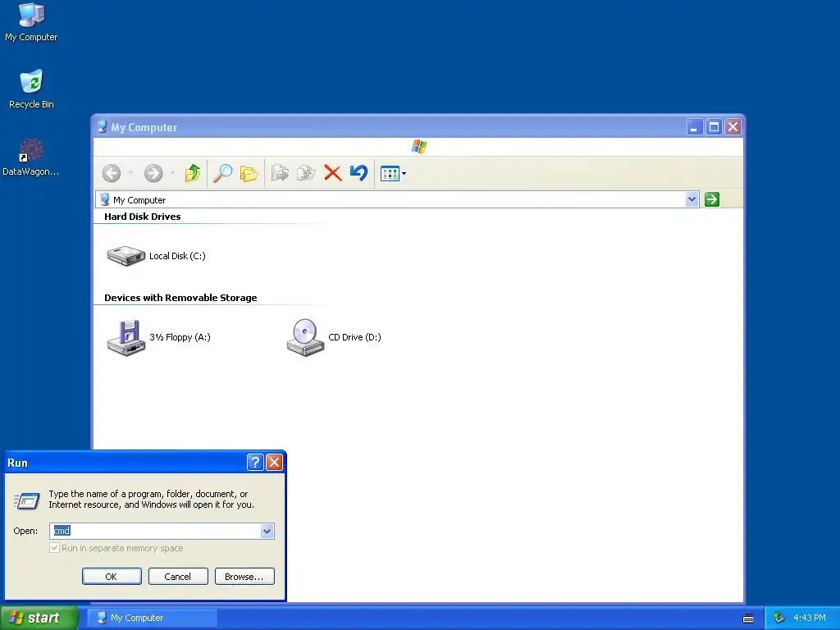The height and width of the screenshot is (630, 840).
Task: Go forward using the Forward arrow
Action: pos(153,173)
